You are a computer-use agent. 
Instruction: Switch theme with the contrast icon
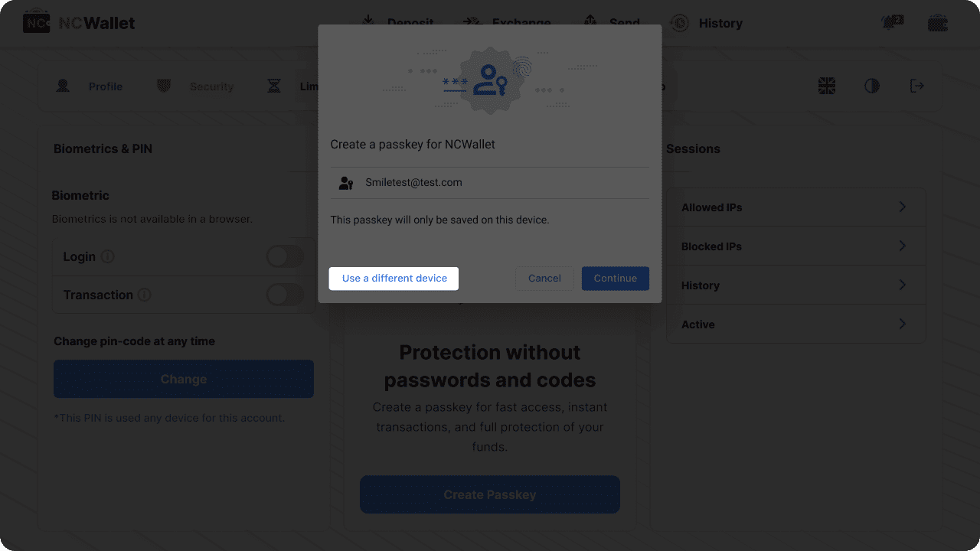[872, 86]
